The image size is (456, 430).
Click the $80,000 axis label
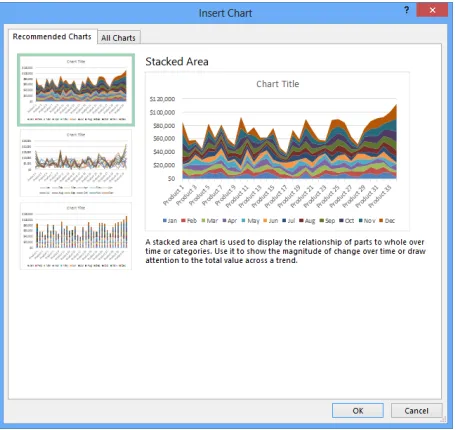164,126
